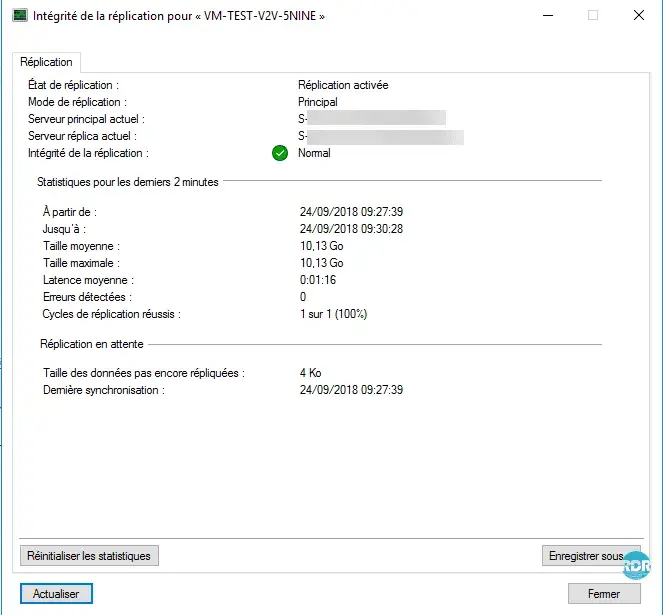Dismiss the dialog using the Fermer button
663x615 pixels.
coord(603,594)
